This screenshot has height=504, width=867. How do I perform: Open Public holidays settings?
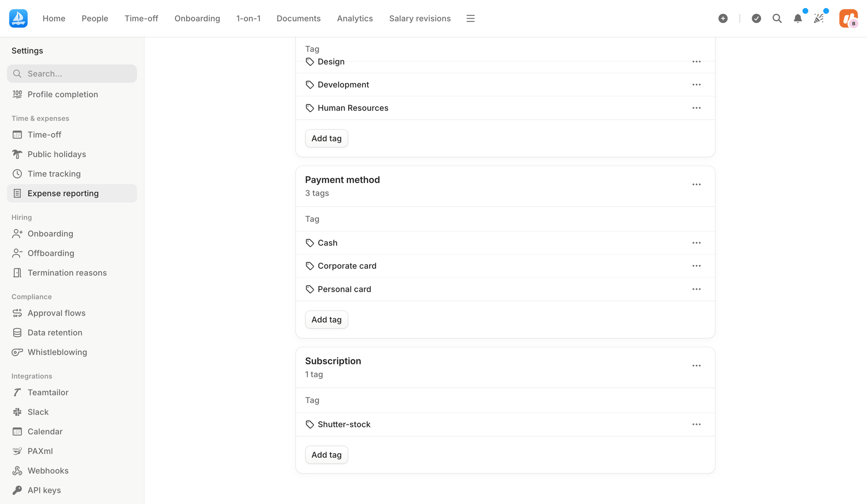tap(72, 154)
